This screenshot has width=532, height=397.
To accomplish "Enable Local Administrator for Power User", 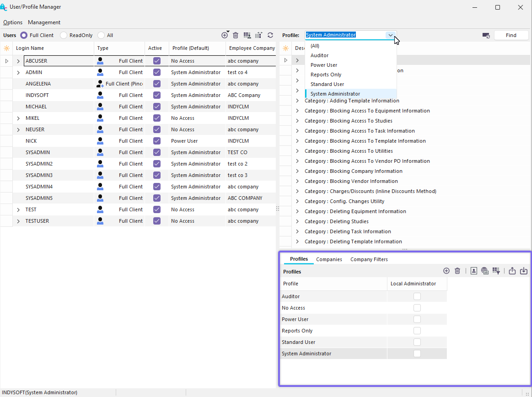I will coord(417,319).
